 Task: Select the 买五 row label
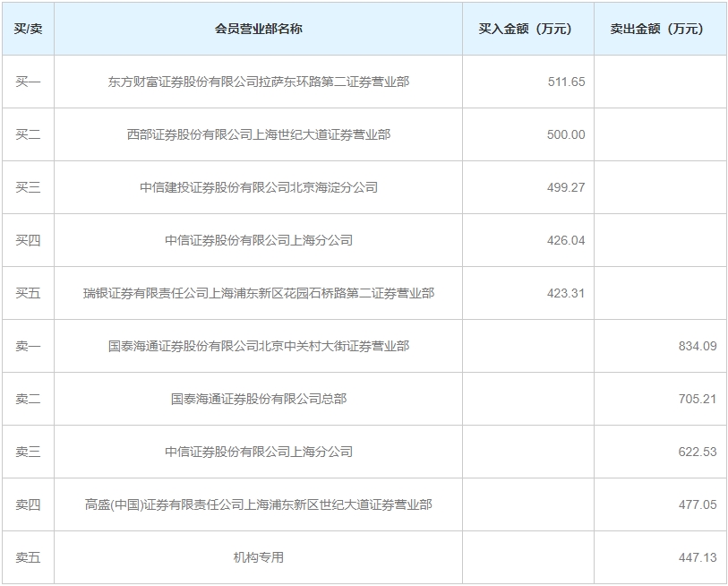click(x=28, y=293)
